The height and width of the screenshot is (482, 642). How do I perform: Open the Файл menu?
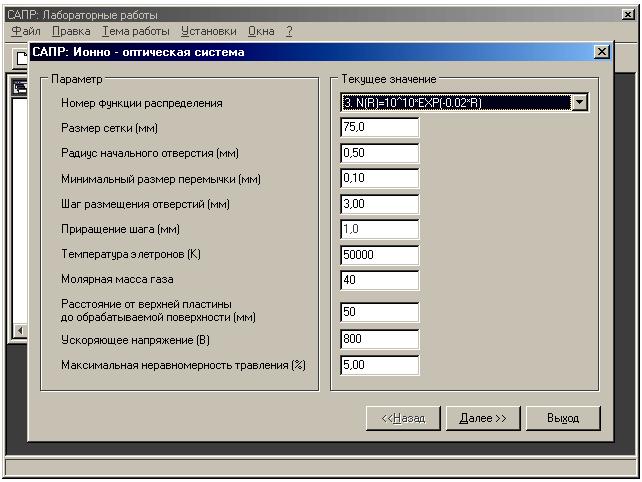tap(26, 31)
